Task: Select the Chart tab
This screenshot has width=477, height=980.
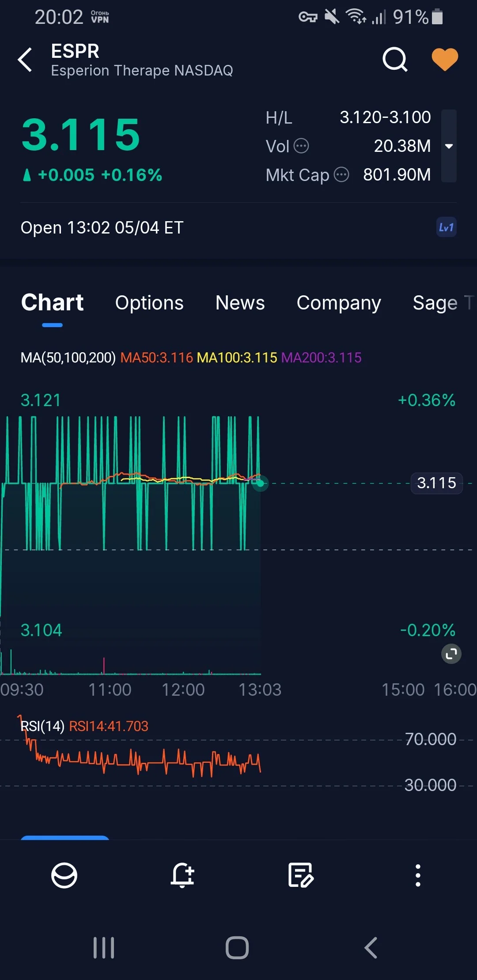Action: [x=53, y=303]
